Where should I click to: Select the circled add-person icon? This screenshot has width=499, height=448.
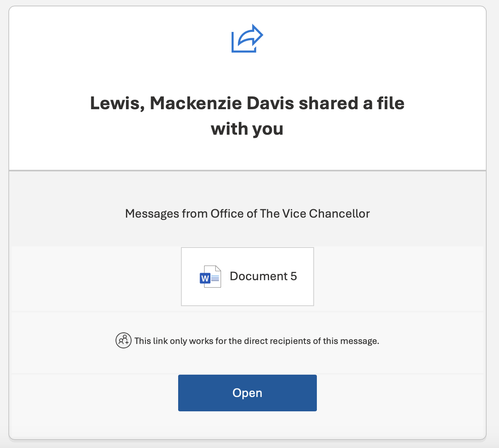coord(124,341)
